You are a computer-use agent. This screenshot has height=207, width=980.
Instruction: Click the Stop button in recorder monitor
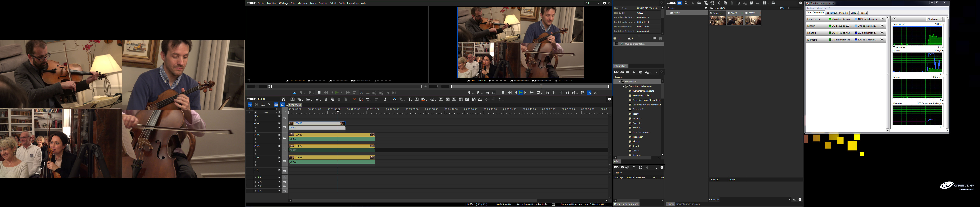[x=503, y=93]
